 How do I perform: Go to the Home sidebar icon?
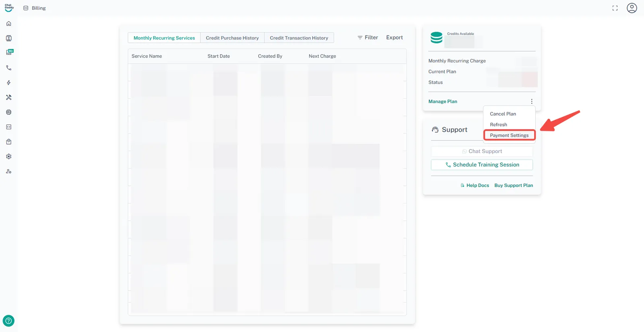tap(9, 24)
